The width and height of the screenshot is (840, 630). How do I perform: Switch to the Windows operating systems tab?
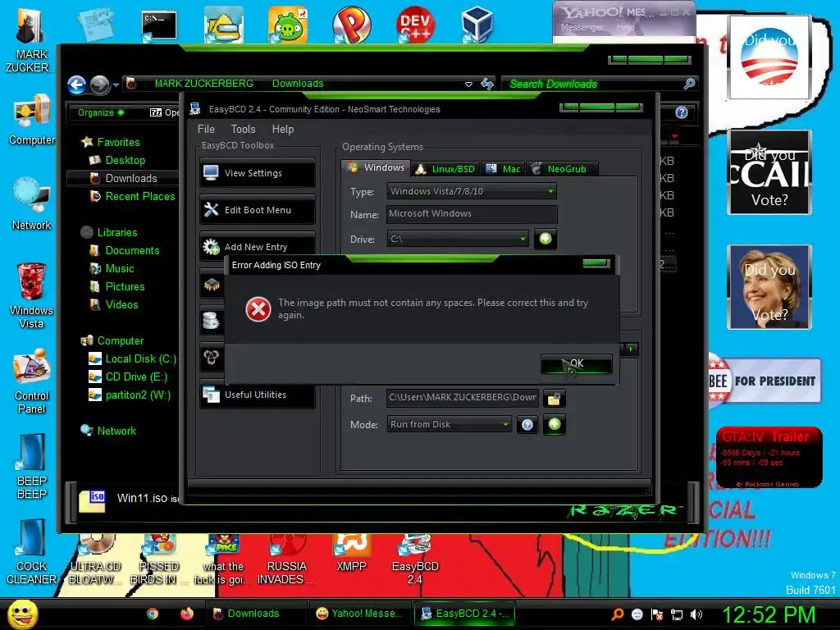click(x=376, y=167)
